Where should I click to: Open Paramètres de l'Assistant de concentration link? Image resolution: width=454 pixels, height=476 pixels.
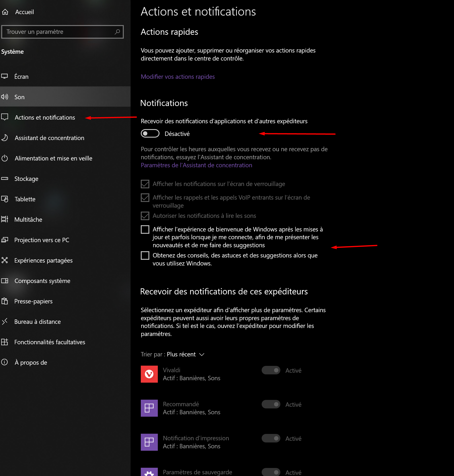click(196, 165)
